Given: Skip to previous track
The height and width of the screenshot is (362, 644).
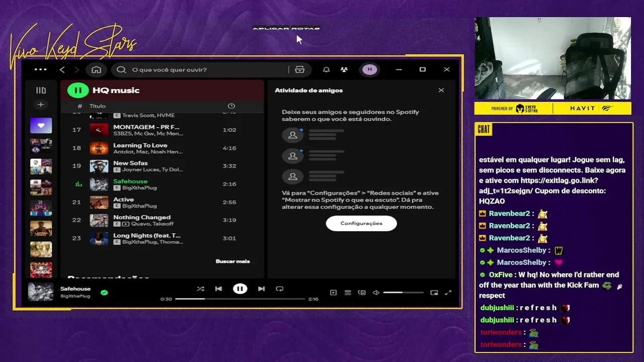Looking at the screenshot, I should (218, 289).
